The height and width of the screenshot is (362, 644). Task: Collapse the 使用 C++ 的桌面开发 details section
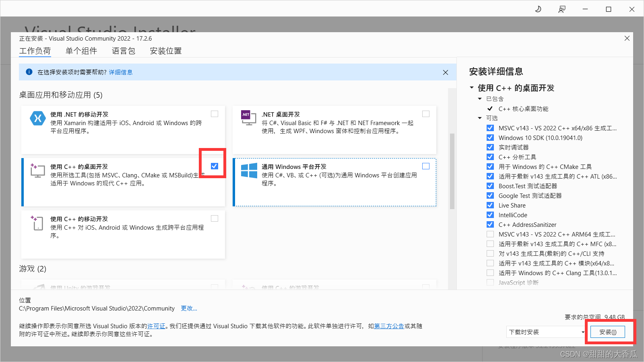click(472, 88)
